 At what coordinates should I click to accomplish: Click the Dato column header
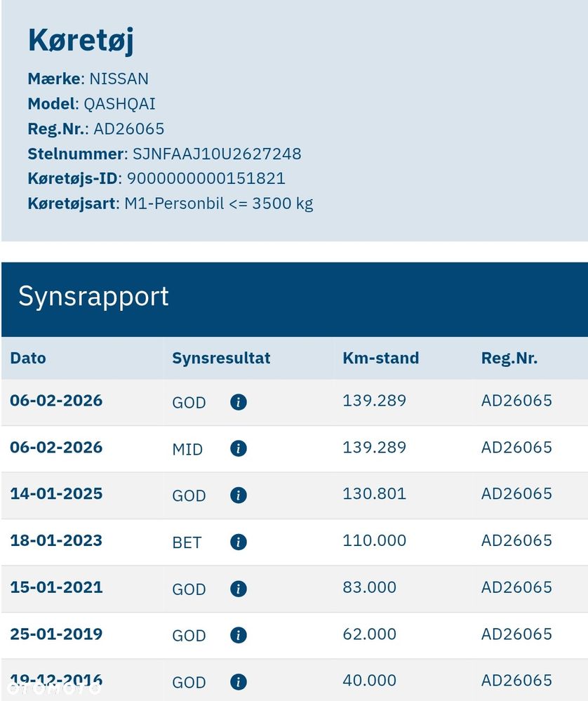pos(28,358)
